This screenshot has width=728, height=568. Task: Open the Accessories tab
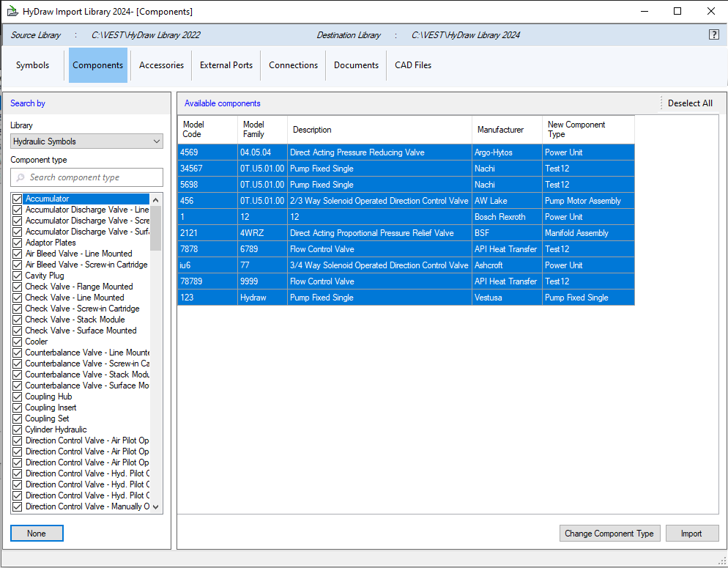[x=160, y=64]
